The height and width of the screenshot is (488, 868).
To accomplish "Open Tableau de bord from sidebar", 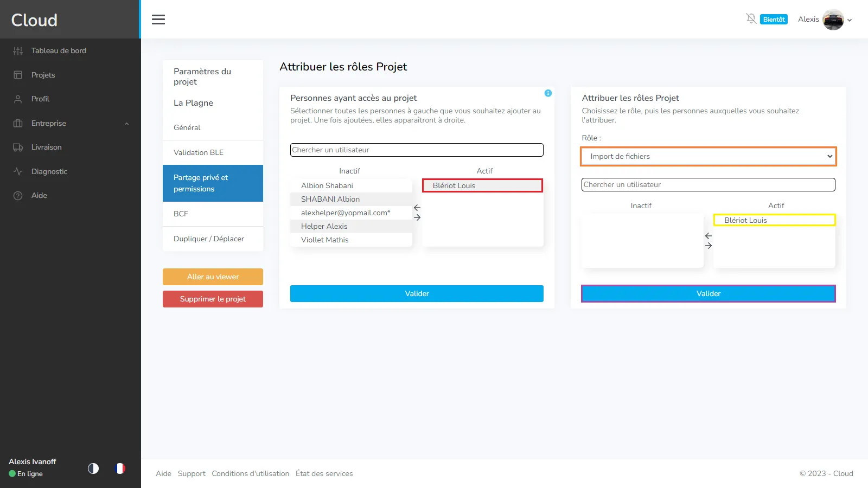I will tap(59, 50).
